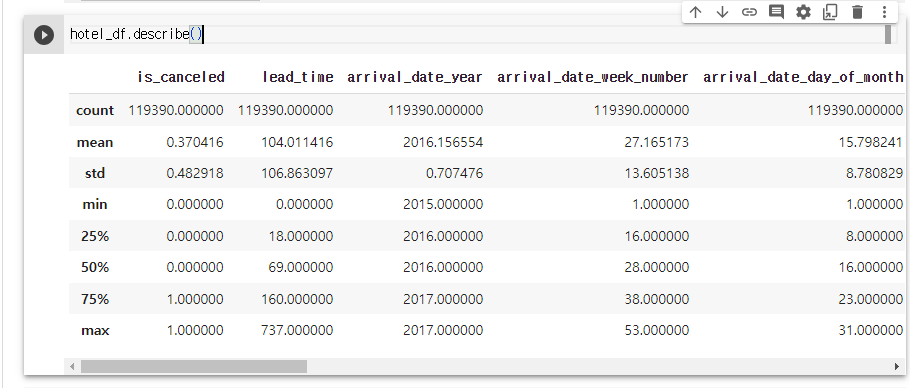Click the 50% row label
The image size is (915, 388).
[95, 267]
